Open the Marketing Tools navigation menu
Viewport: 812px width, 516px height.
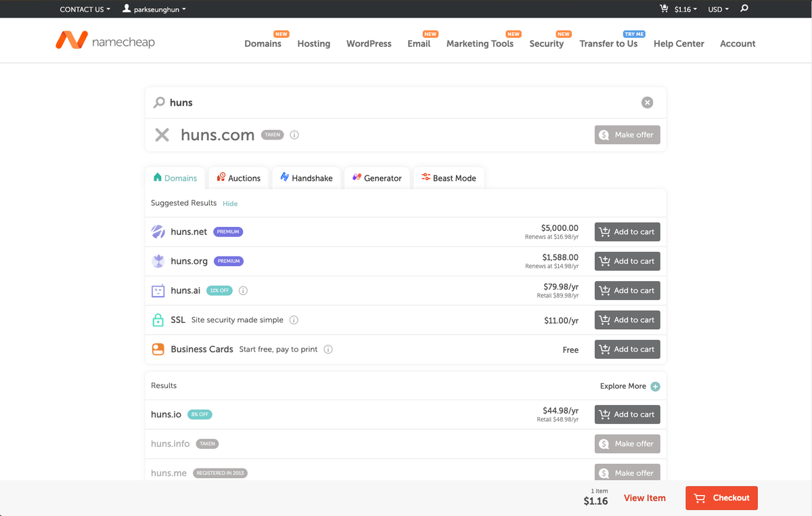pyautogui.click(x=480, y=43)
